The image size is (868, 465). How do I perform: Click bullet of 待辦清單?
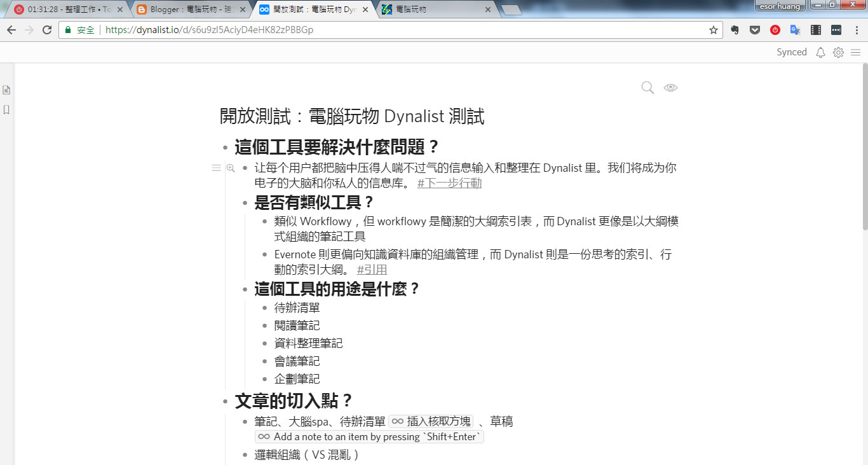265,308
